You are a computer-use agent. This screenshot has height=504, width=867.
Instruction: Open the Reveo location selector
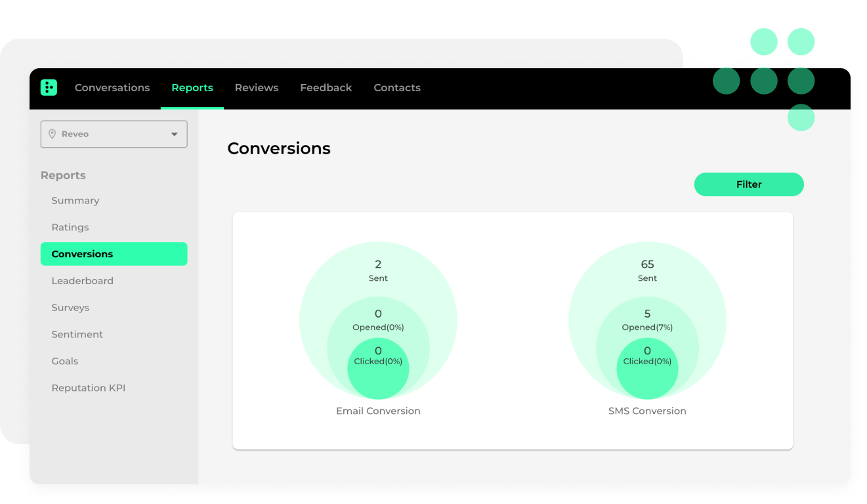click(114, 134)
